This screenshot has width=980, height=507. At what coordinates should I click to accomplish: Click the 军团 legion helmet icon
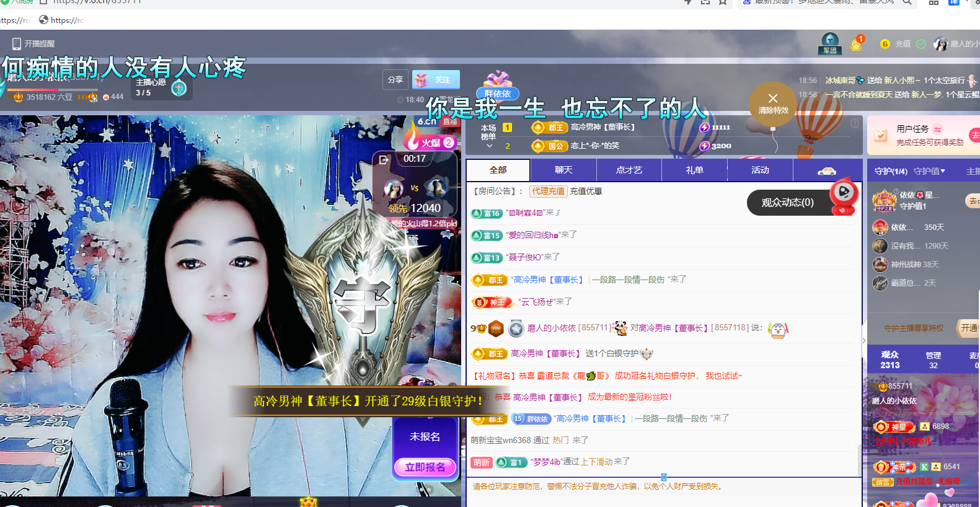[829, 43]
